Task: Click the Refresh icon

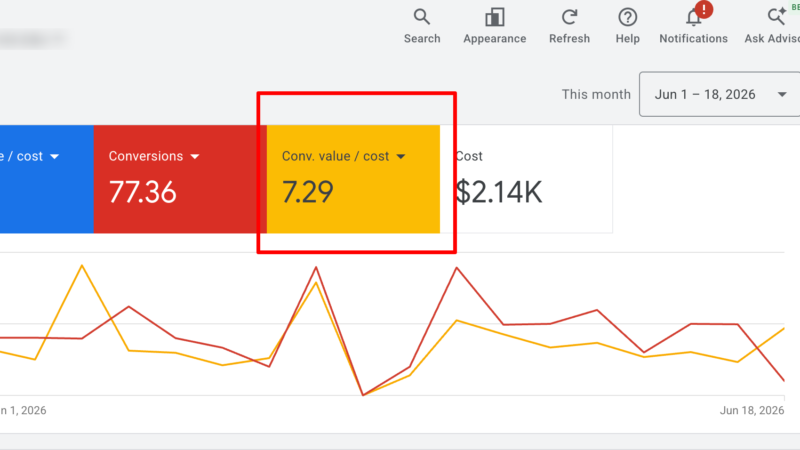Action: click(569, 17)
